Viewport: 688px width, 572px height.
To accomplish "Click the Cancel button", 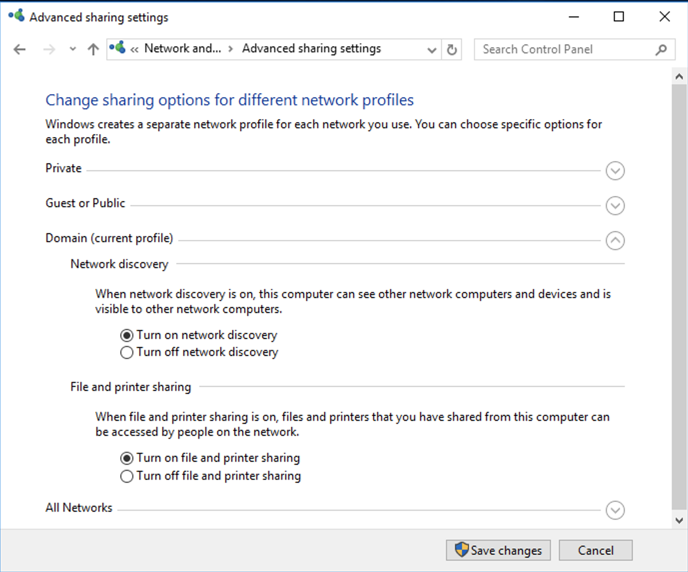I will point(595,550).
